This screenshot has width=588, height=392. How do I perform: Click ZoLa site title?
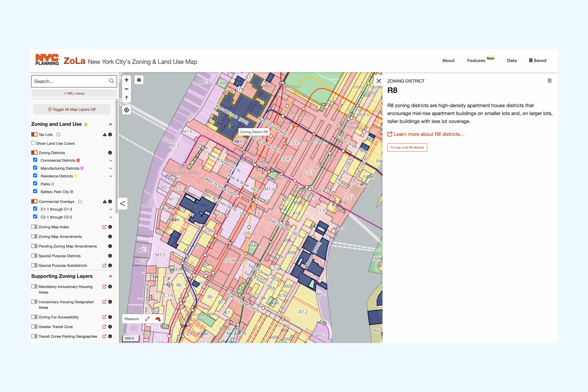(74, 61)
